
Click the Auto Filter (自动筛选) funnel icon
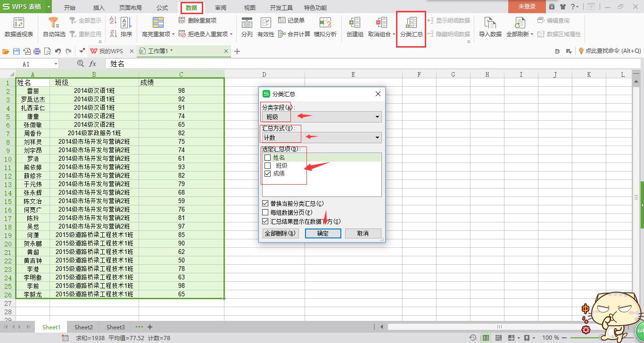(54, 23)
